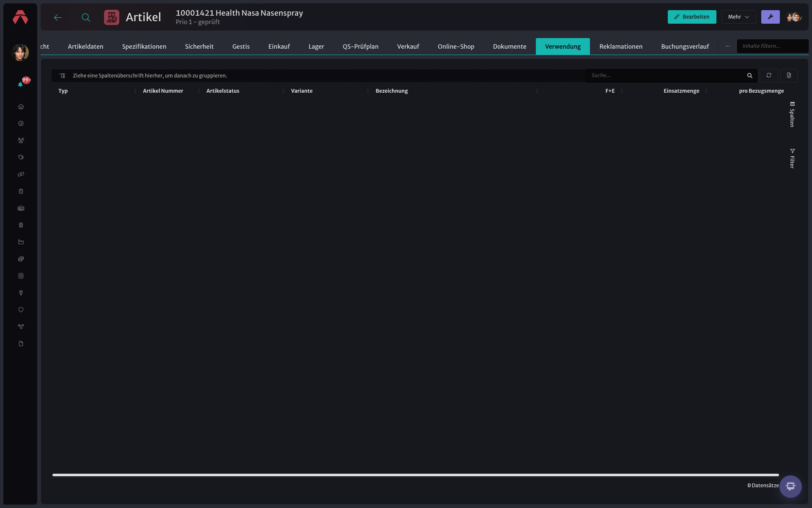Open the purple wrench tools button
The height and width of the screenshot is (508, 812).
770,17
